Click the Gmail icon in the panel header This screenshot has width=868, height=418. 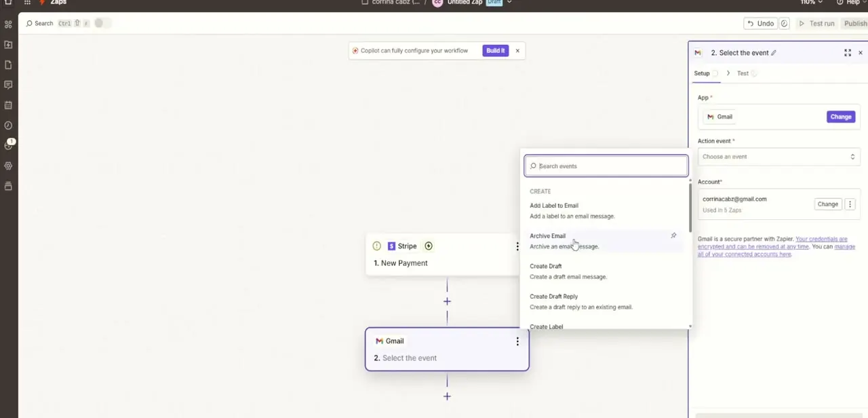click(698, 53)
